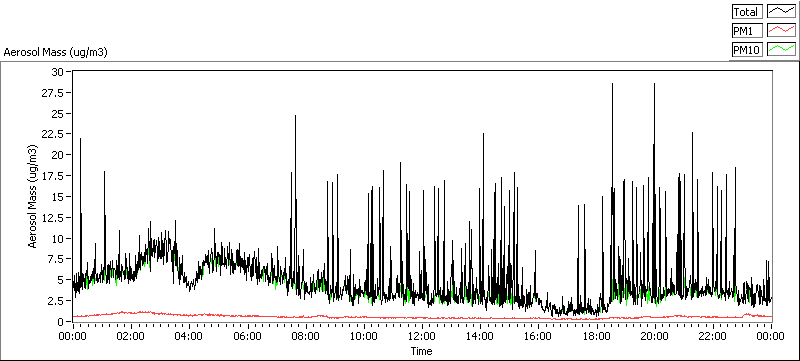Click the 27.5 y-axis tick value

54,93
